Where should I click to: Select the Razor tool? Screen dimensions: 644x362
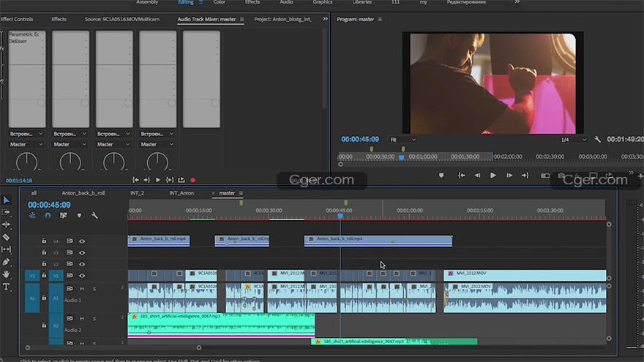(x=6, y=237)
